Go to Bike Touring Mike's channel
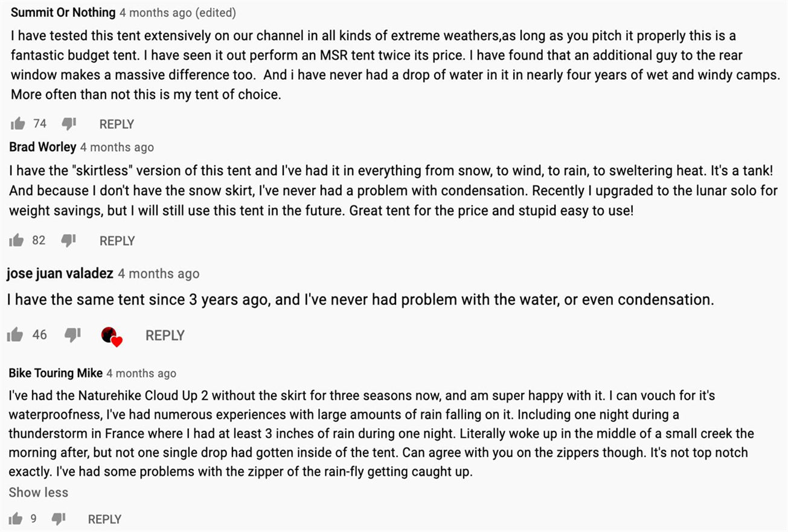The height and width of the screenshot is (532, 788). tap(56, 373)
